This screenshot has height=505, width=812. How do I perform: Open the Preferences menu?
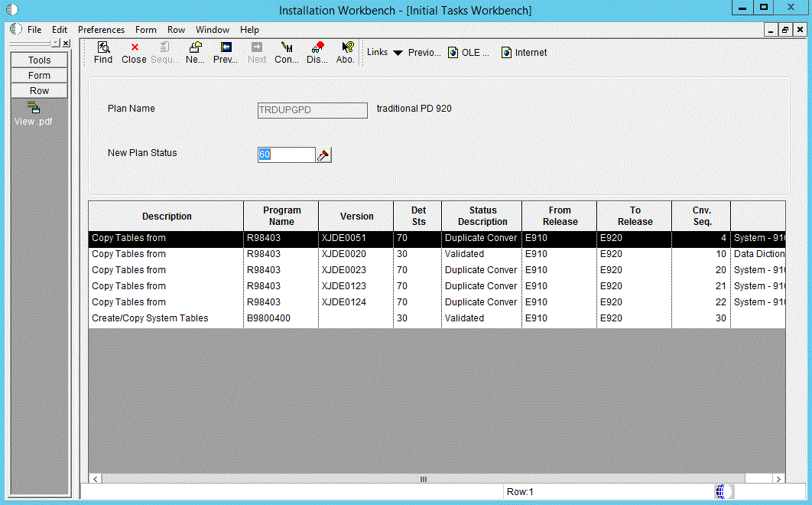tap(101, 30)
